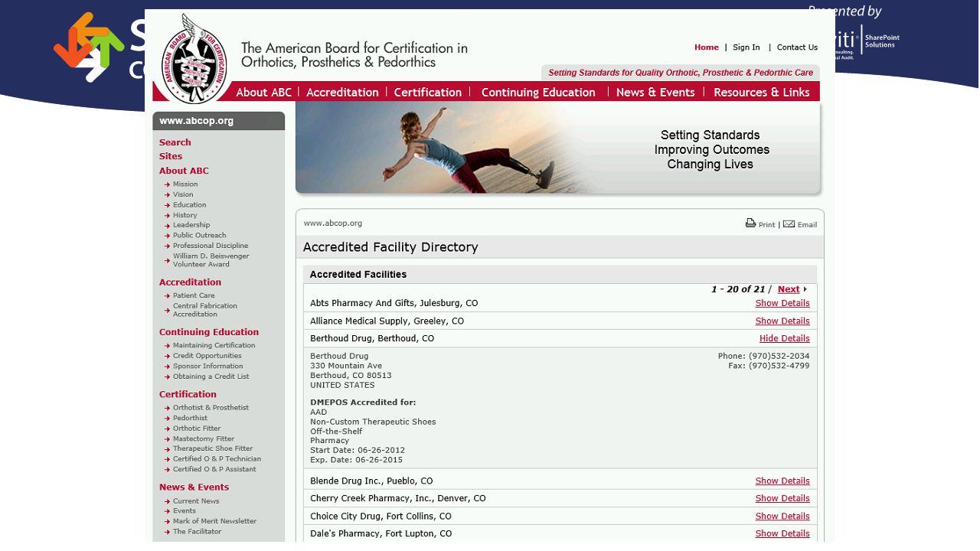Open the Resources & Links menu
Screen dimensions: 980x551
pos(762,92)
